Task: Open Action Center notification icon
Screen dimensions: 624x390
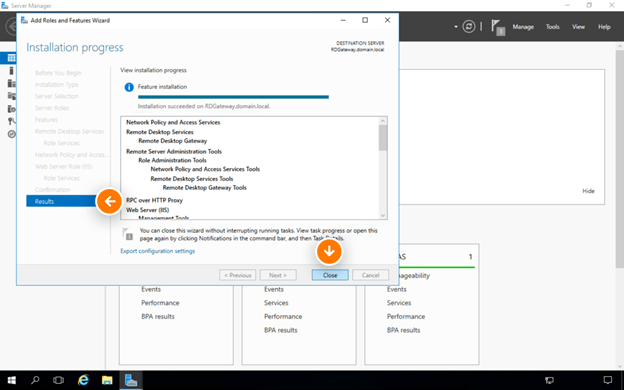Action: click(608, 380)
